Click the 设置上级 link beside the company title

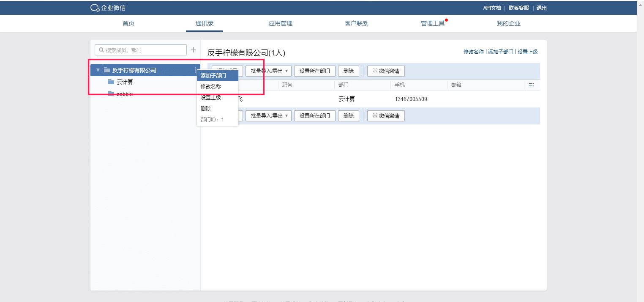click(x=528, y=52)
